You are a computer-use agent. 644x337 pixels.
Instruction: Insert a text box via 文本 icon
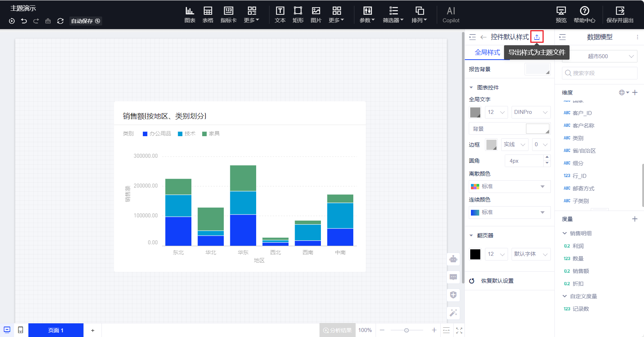pyautogui.click(x=280, y=15)
